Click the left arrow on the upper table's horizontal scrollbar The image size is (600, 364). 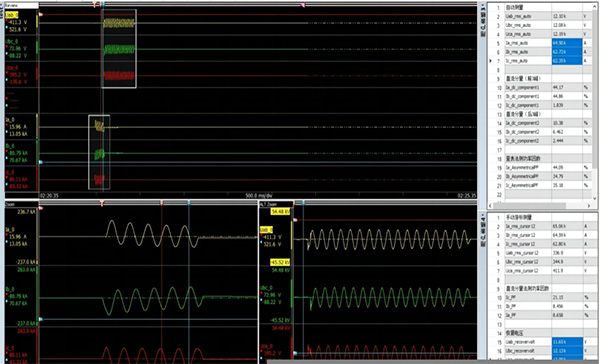[x=490, y=206]
